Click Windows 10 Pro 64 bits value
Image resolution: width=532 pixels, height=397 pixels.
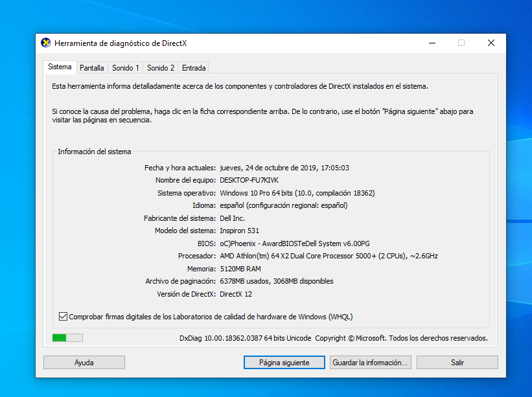pos(297,193)
